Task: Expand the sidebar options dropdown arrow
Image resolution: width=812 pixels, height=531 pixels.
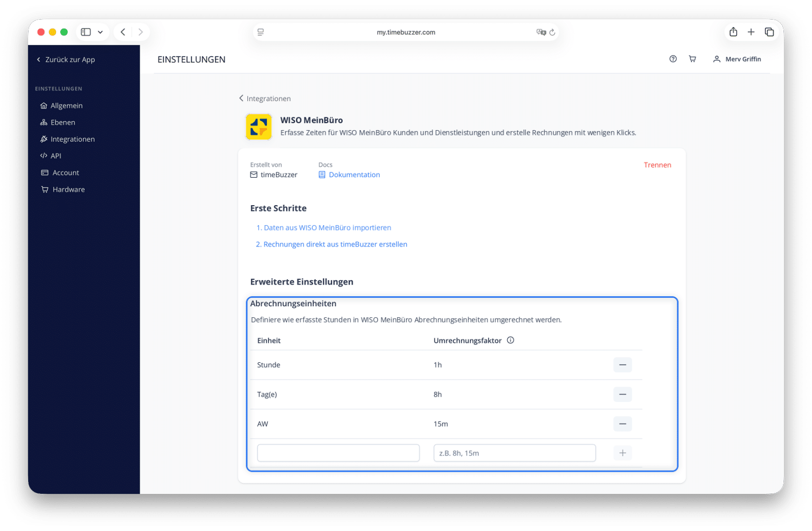Action: click(100, 32)
